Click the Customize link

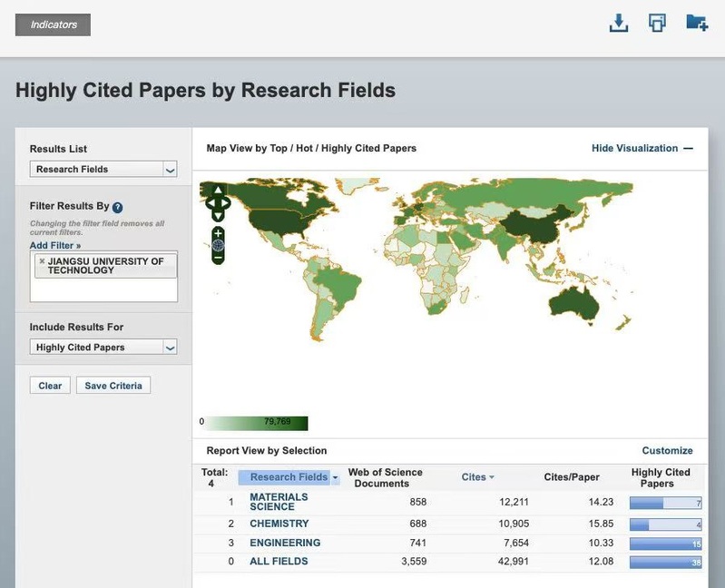667,450
